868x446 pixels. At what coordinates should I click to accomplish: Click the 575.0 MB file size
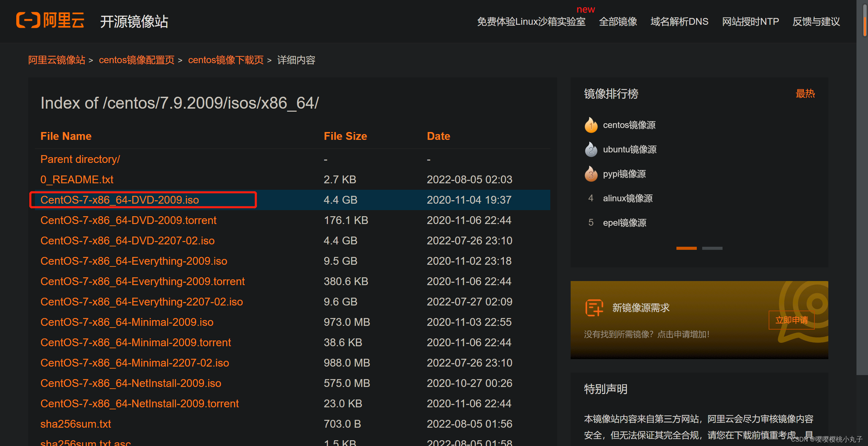tap(347, 383)
